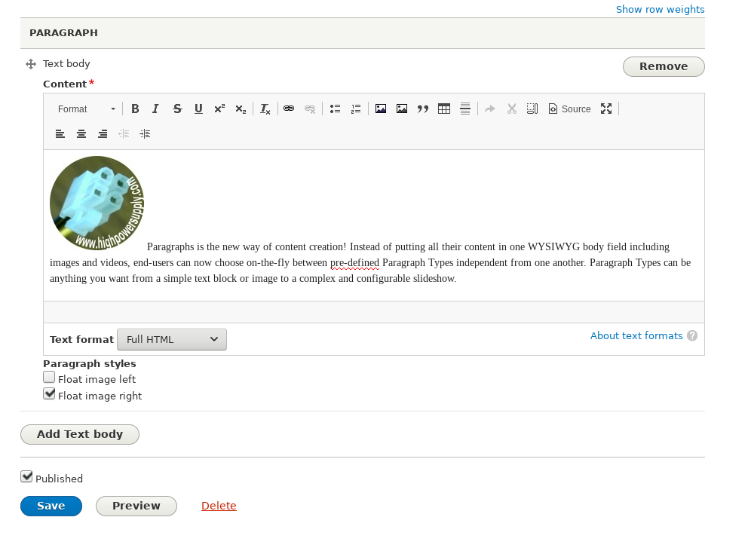Uncheck the Float image right checkbox
Viewport: 748px width, 560px height.
[x=49, y=394]
